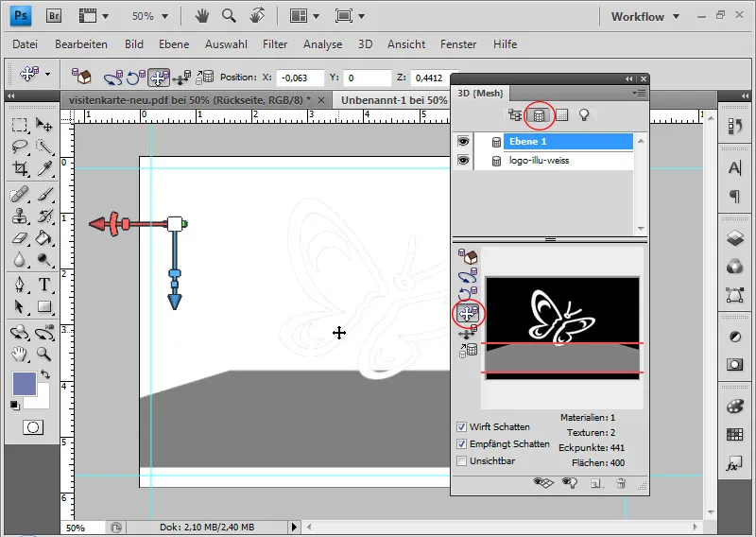
Task: Switch foreground and background colors
Action: pyautogui.click(x=44, y=374)
